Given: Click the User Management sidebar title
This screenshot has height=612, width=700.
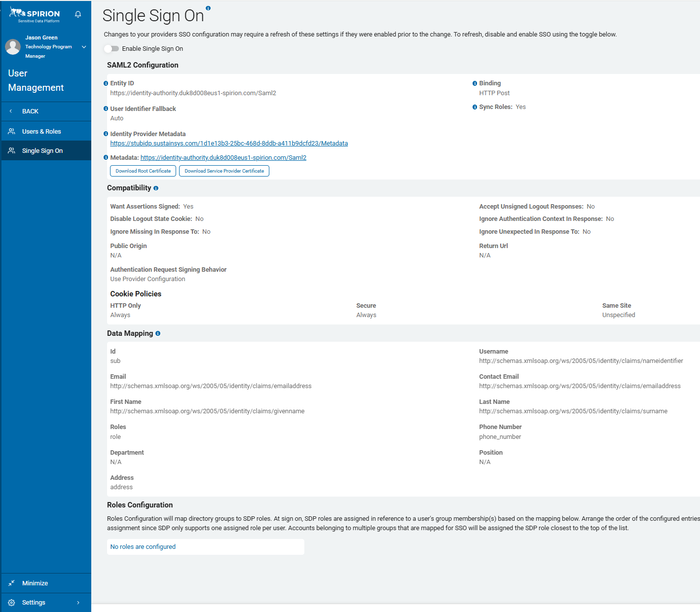Looking at the screenshot, I should [x=36, y=80].
